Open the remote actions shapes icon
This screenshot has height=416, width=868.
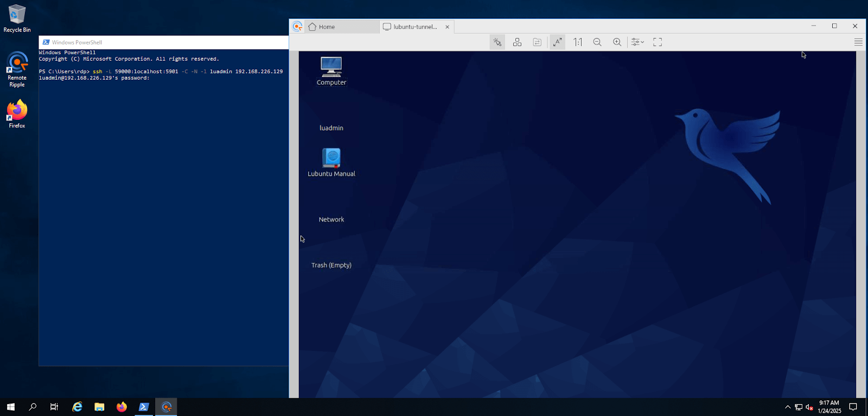pos(517,42)
